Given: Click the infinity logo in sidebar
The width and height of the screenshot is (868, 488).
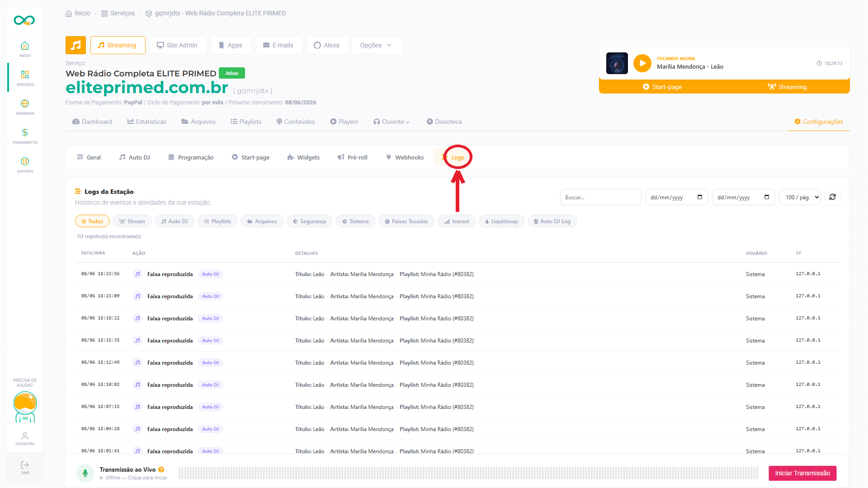Looking at the screenshot, I should [24, 20].
